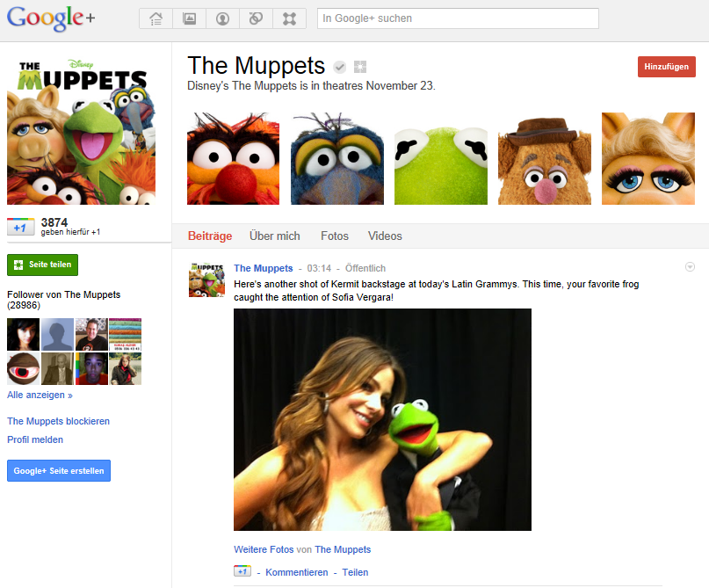Click The Muppets movie poster profile image
This screenshot has width=709, height=588.
[82, 132]
